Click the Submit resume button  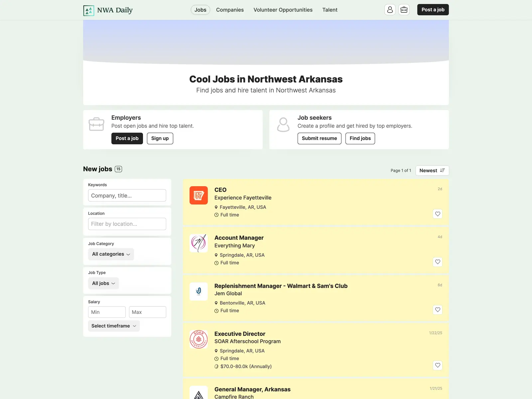[319, 138]
